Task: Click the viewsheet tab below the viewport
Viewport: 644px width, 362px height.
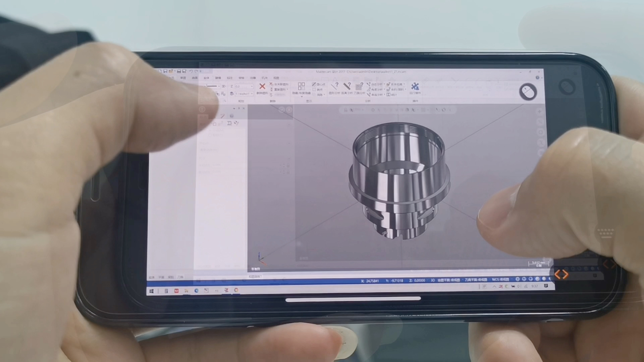Action: pyautogui.click(x=255, y=277)
